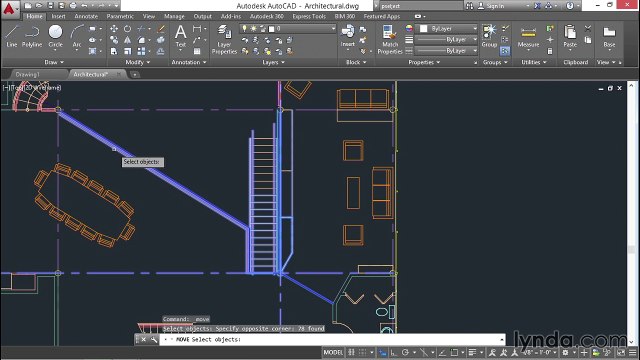Screen dimensions: 640x360
Task: Click the Group icon
Action: click(489, 36)
